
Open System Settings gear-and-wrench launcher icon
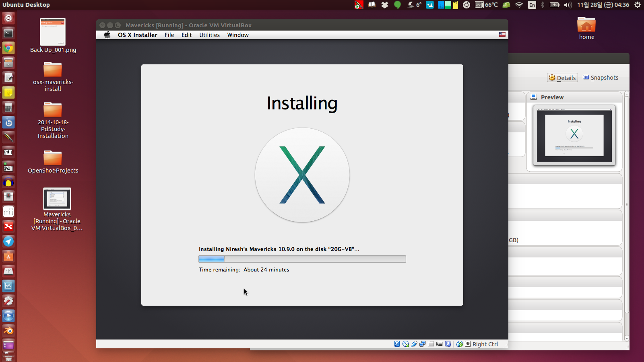click(8, 301)
